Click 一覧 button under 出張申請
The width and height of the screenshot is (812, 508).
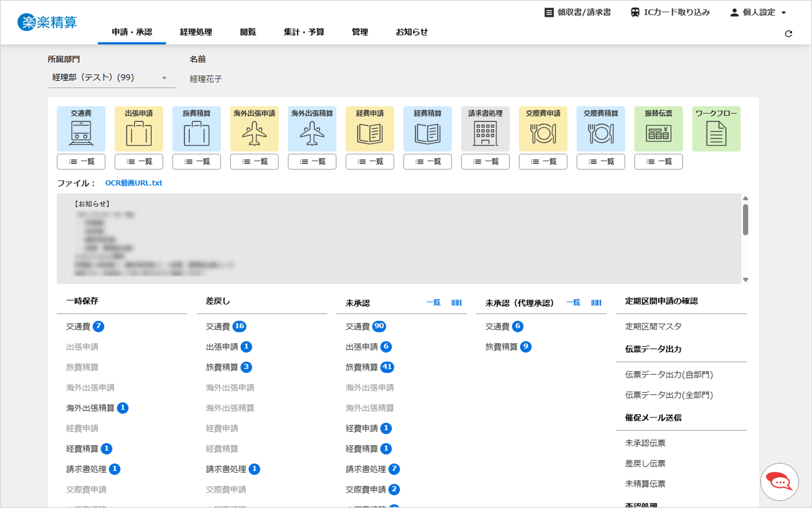139,162
